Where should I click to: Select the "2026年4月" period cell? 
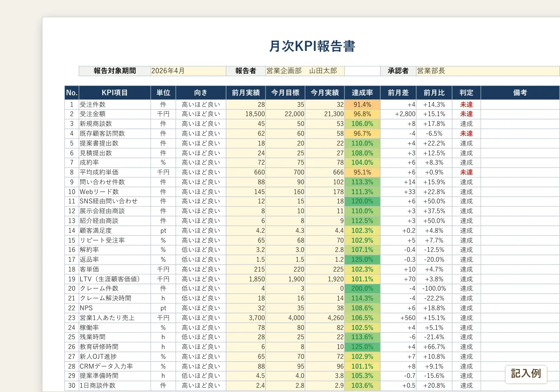pos(189,71)
